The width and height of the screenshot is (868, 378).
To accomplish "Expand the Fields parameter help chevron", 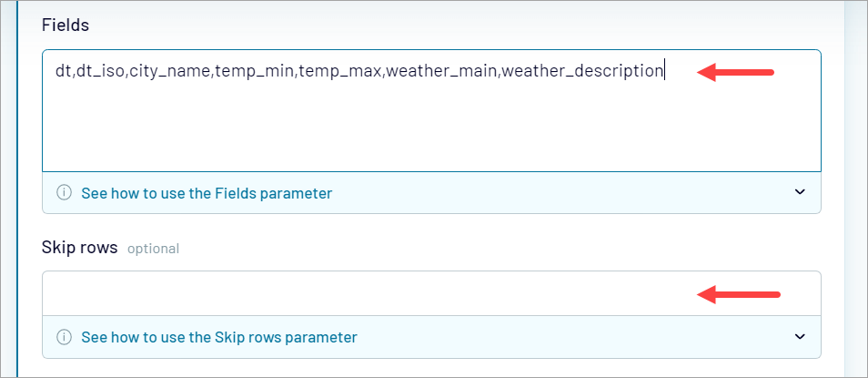I will 800,192.
